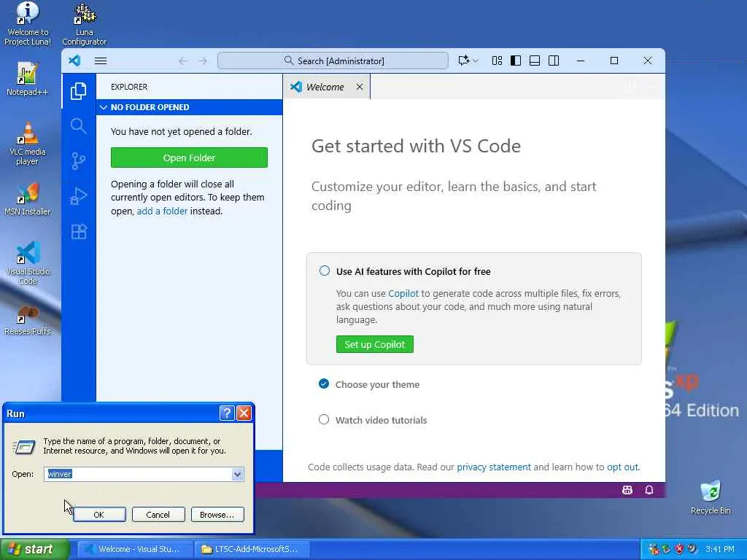747x560 pixels.
Task: Click the EXPLORER panel title
Action: pyautogui.click(x=129, y=87)
